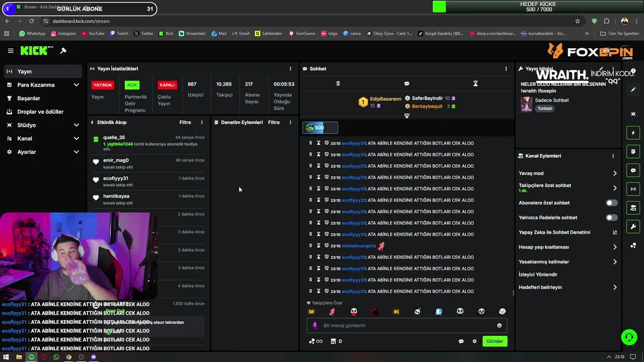Click pencil edit icon in right sidebar
The width and height of the screenshot is (644, 362).
point(633,89)
